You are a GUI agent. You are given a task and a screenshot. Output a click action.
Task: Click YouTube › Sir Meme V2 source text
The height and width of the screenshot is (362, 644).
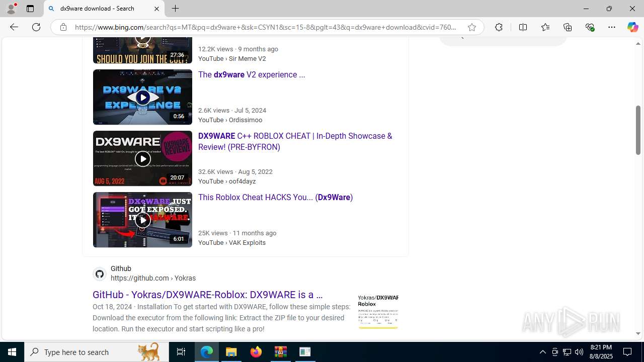[x=232, y=58]
